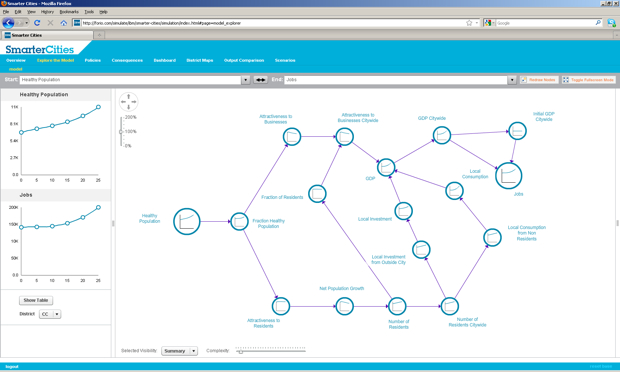This screenshot has width=620, height=372.
Task: Click the Healthy Population node circle
Action: pos(187,221)
